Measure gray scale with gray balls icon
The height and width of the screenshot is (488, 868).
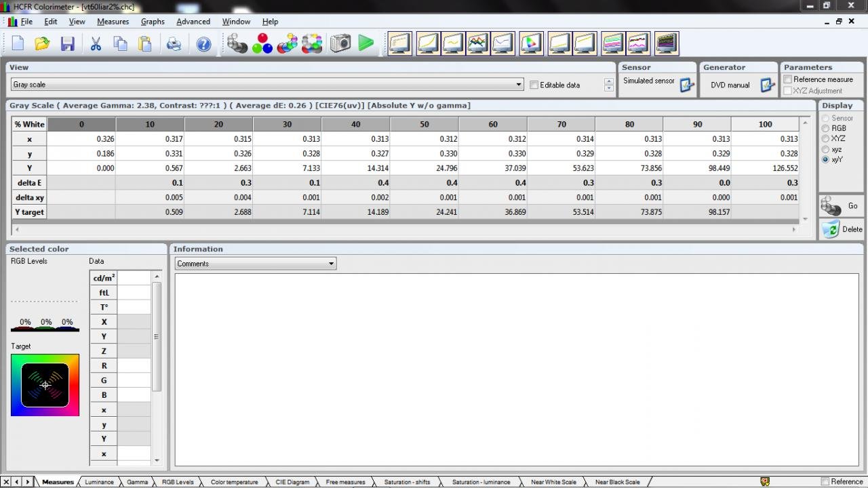click(237, 44)
